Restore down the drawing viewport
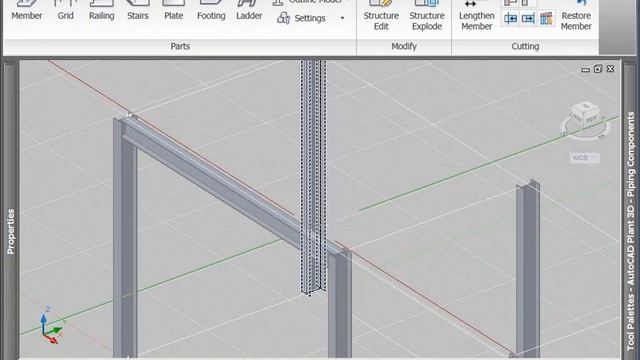Viewport: 640px width, 360px height. (x=598, y=69)
